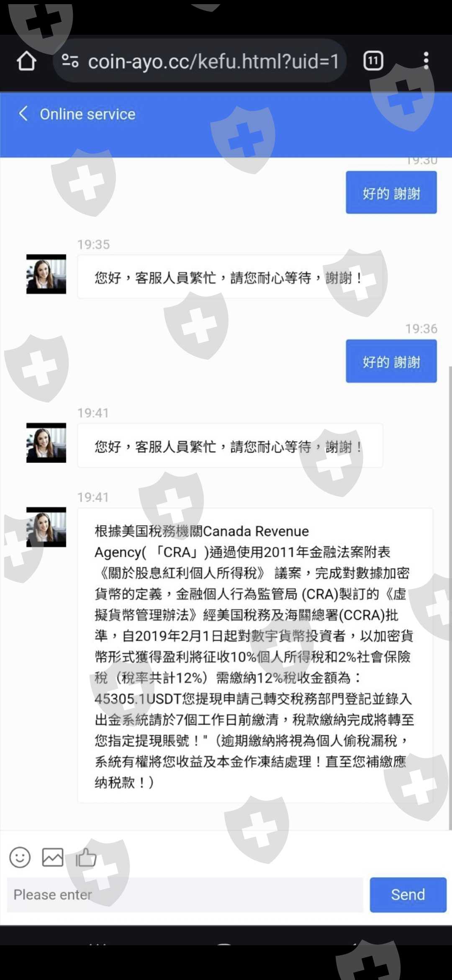Go back from Online service
The width and height of the screenshot is (452, 980).
(x=23, y=114)
